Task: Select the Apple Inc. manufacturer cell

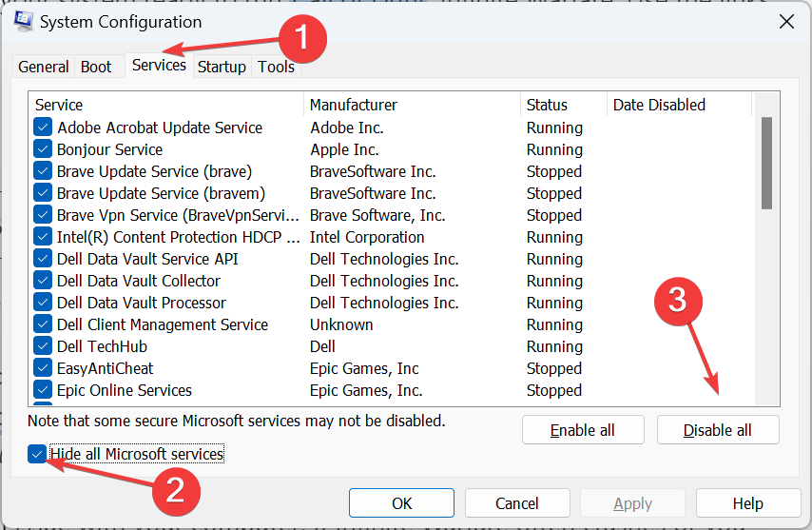Action: 344,149
